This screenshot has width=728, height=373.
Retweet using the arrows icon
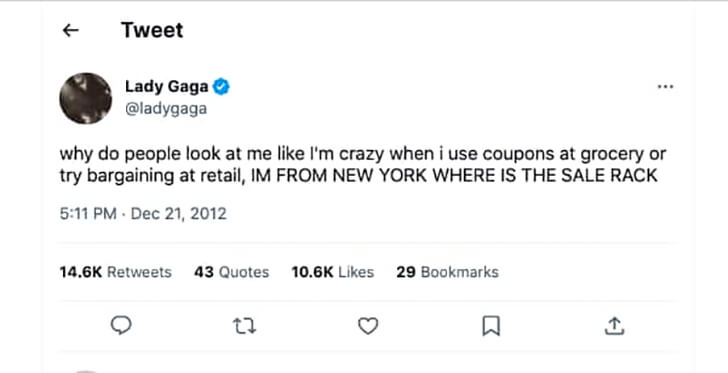(x=244, y=326)
